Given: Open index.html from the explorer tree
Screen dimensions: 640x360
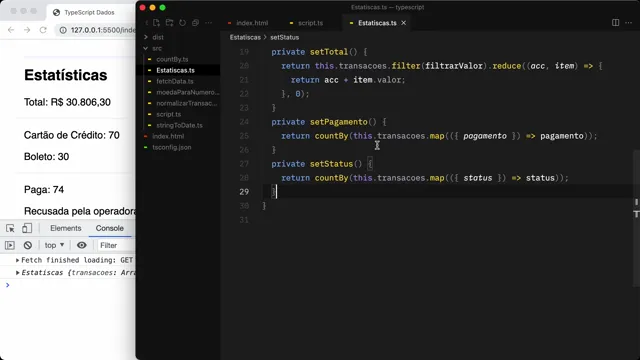Looking at the screenshot, I should (168, 136).
